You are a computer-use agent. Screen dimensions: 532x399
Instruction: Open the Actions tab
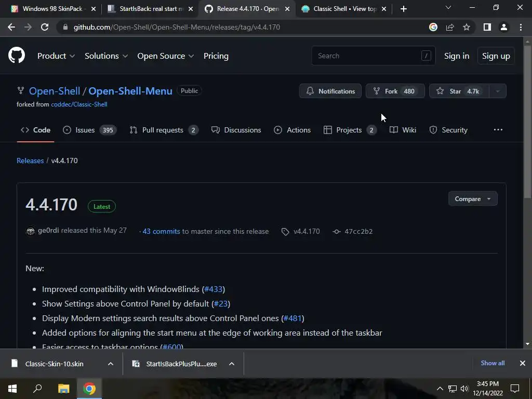click(x=292, y=130)
